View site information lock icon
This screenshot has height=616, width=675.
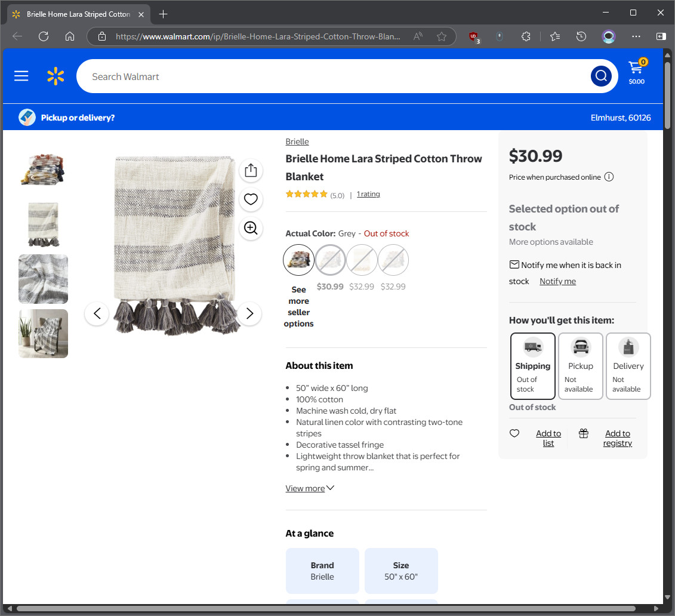pos(102,36)
